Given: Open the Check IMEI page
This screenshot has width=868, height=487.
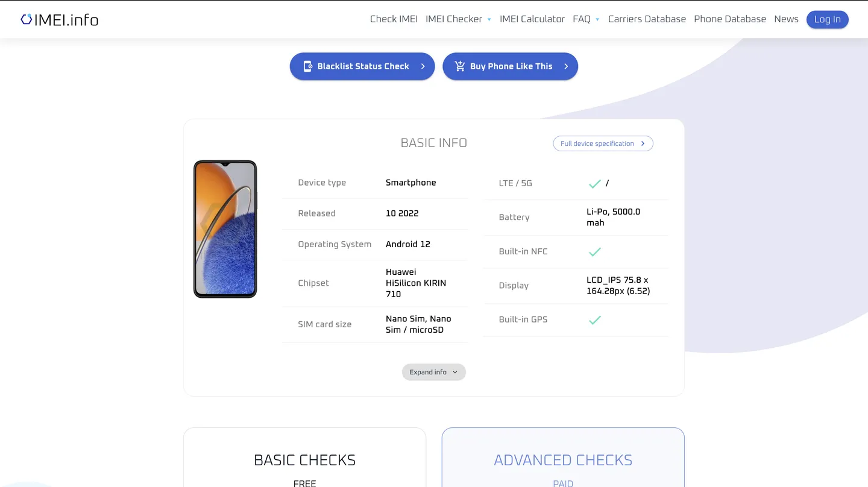Looking at the screenshot, I should (394, 19).
